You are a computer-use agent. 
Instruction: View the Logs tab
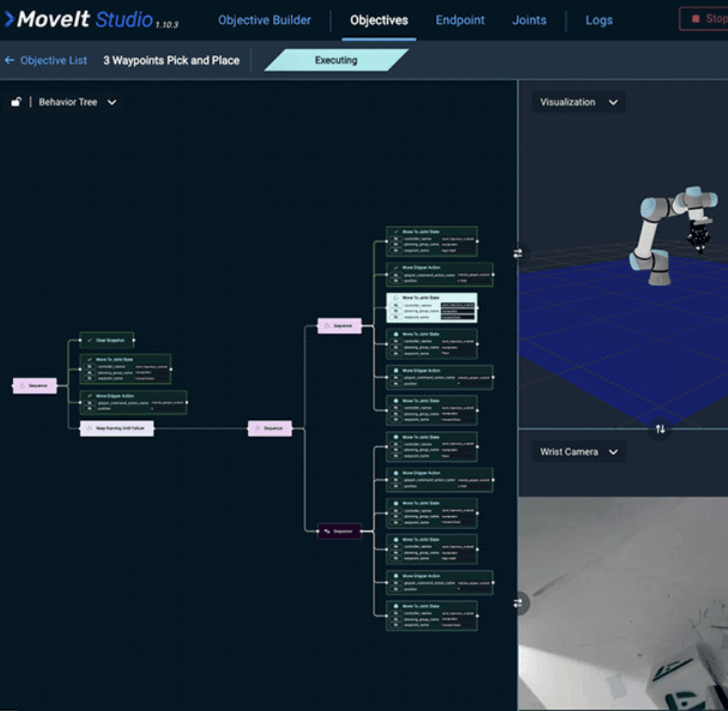(x=599, y=20)
